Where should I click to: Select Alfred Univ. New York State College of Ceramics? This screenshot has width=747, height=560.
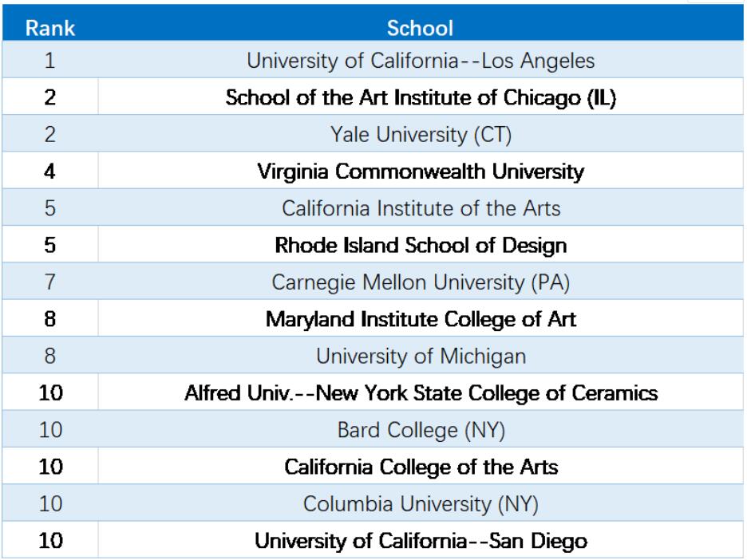pos(420,392)
